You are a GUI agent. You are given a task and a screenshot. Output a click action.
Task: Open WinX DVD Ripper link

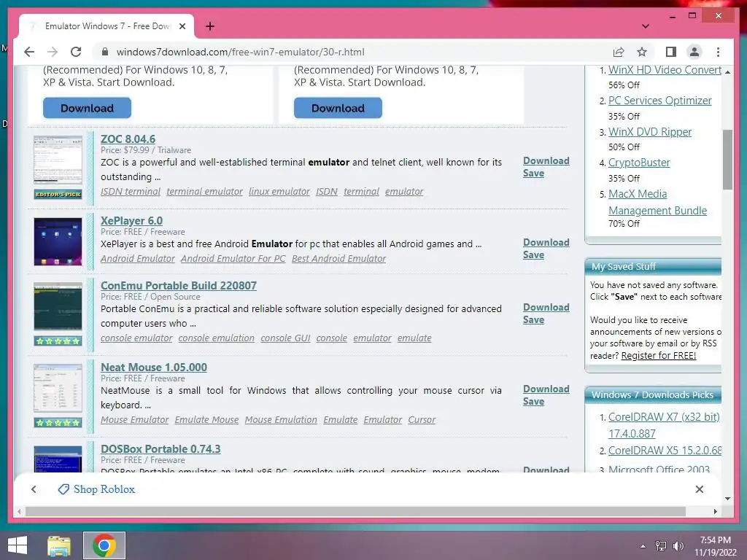pyautogui.click(x=650, y=132)
